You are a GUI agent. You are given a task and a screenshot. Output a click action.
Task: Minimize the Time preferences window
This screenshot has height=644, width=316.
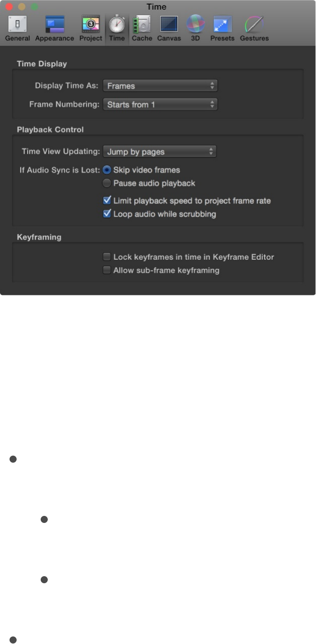(22, 7)
